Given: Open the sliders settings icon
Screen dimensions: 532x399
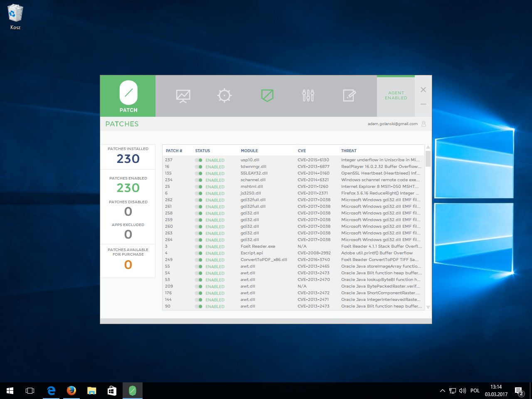Looking at the screenshot, I should coord(308,96).
